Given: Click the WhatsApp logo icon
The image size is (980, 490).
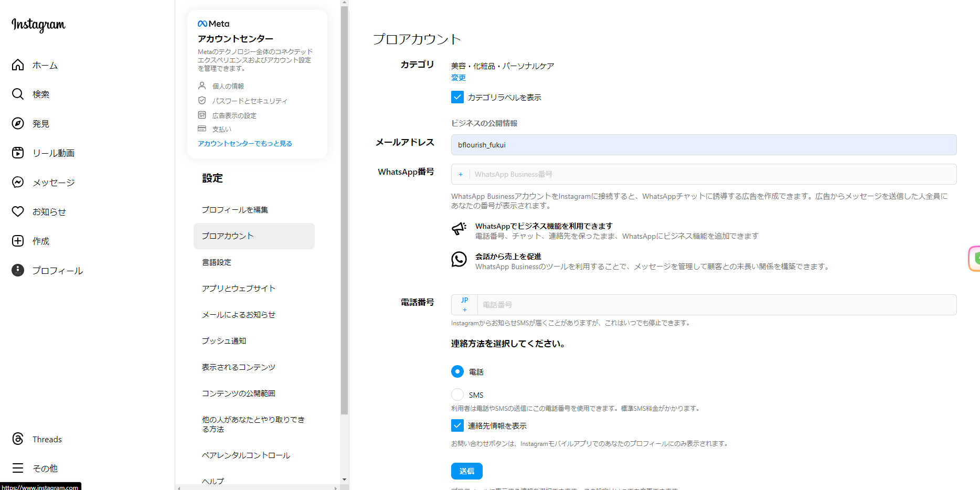Looking at the screenshot, I should coord(459,259).
